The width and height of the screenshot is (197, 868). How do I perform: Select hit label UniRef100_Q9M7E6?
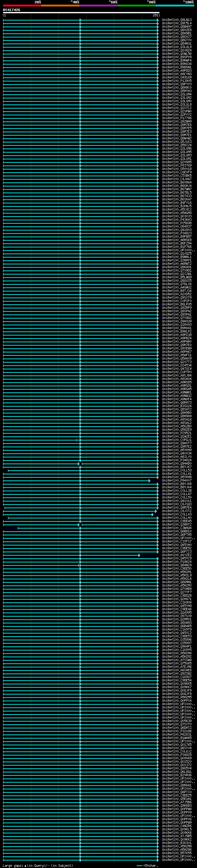point(177,125)
